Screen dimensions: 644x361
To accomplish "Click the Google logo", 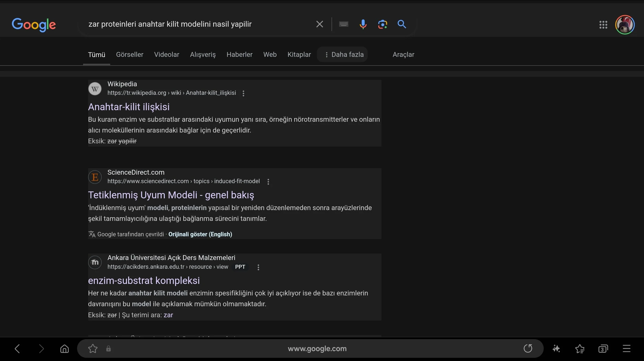I will click(34, 25).
